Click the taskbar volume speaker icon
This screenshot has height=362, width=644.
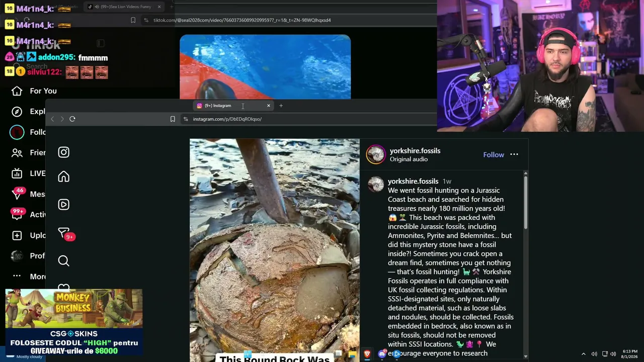pyautogui.click(x=613, y=354)
